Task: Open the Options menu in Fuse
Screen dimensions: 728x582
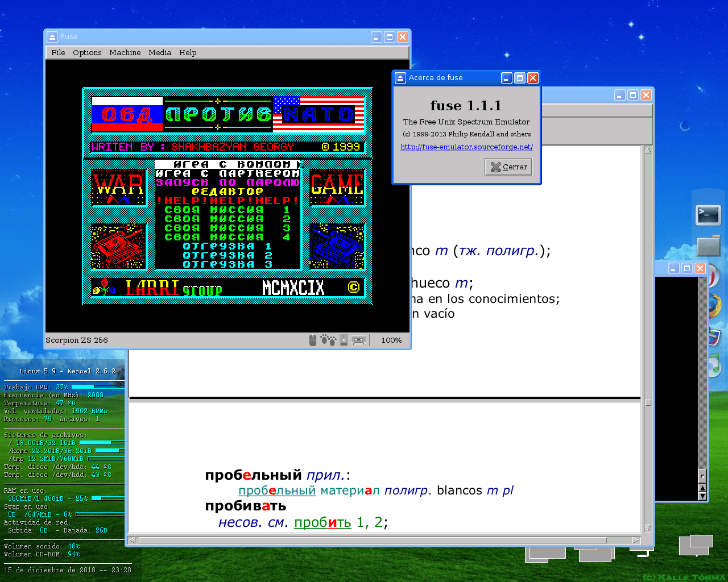Action: coord(87,52)
